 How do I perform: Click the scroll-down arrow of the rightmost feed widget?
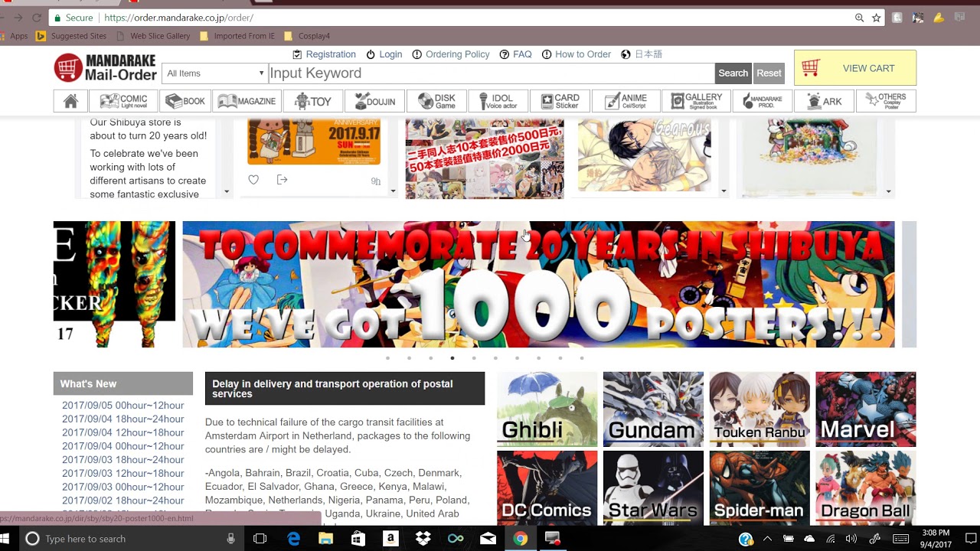(x=888, y=192)
